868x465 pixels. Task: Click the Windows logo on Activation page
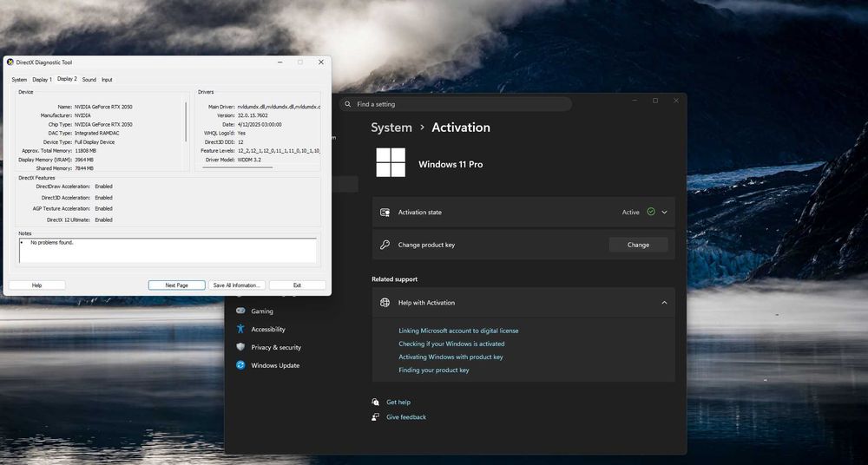(391, 162)
